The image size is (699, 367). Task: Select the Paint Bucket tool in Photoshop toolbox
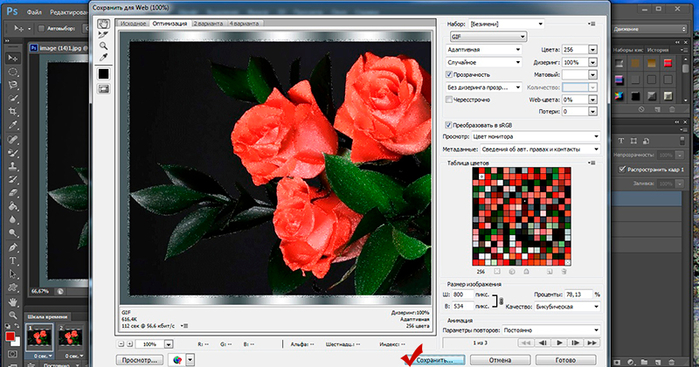click(x=12, y=206)
